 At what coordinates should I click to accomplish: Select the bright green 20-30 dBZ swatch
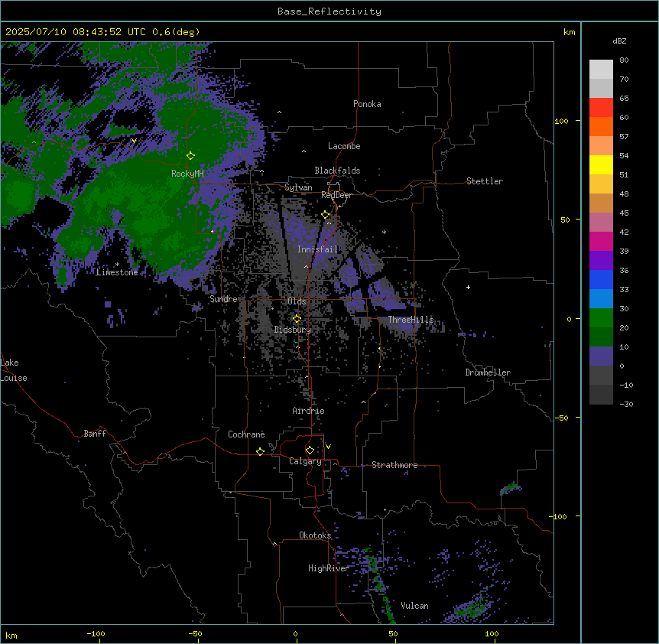coord(601,318)
